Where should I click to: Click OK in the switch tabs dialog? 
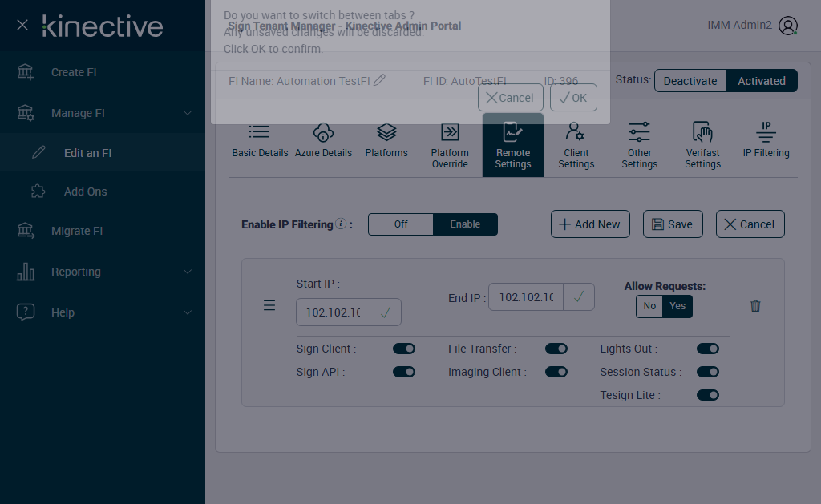[x=573, y=97]
